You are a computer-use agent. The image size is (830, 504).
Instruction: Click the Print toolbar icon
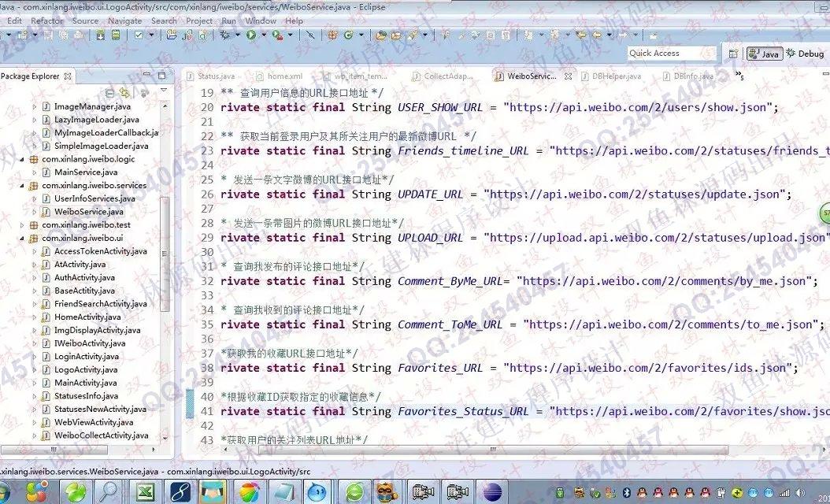[x=78, y=35]
